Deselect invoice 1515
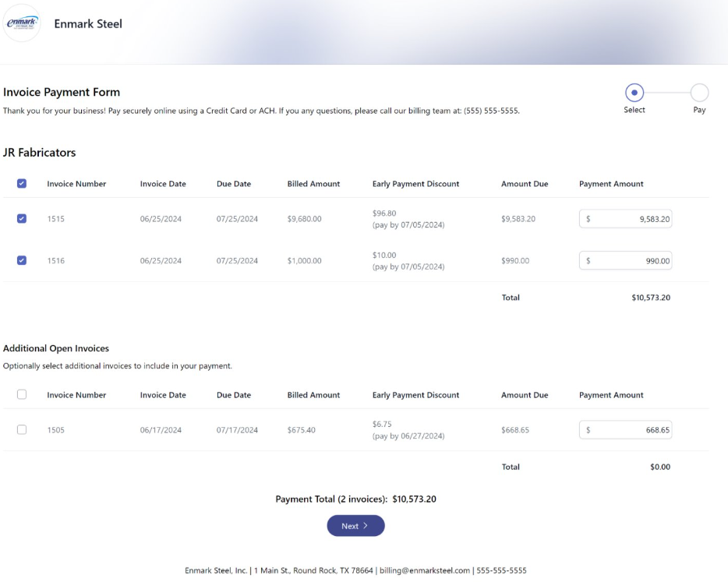This screenshot has width=728, height=582. click(x=22, y=219)
